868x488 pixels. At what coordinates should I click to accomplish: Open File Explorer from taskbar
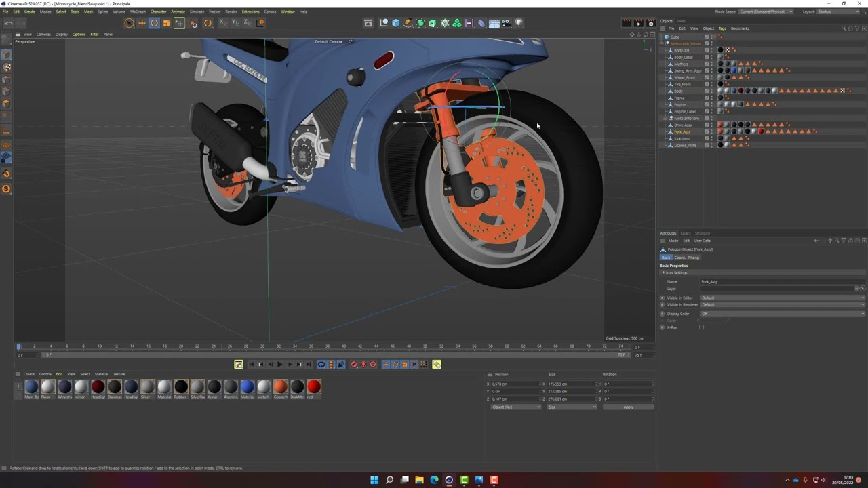419,480
